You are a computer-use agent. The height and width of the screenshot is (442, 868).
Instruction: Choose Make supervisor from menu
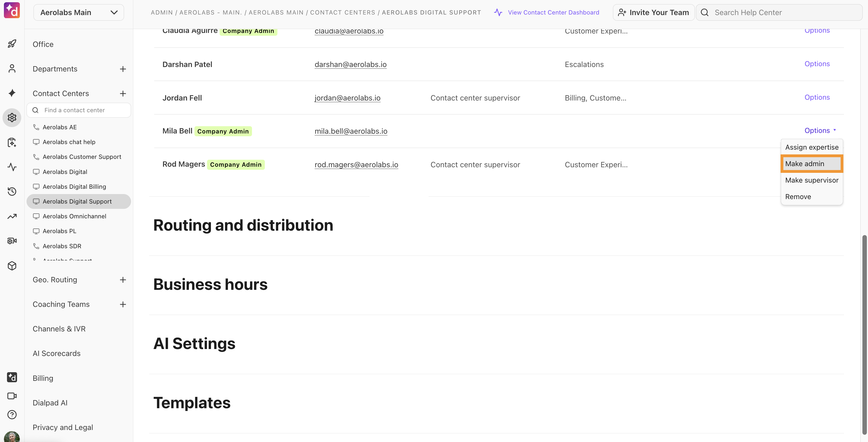(x=812, y=180)
